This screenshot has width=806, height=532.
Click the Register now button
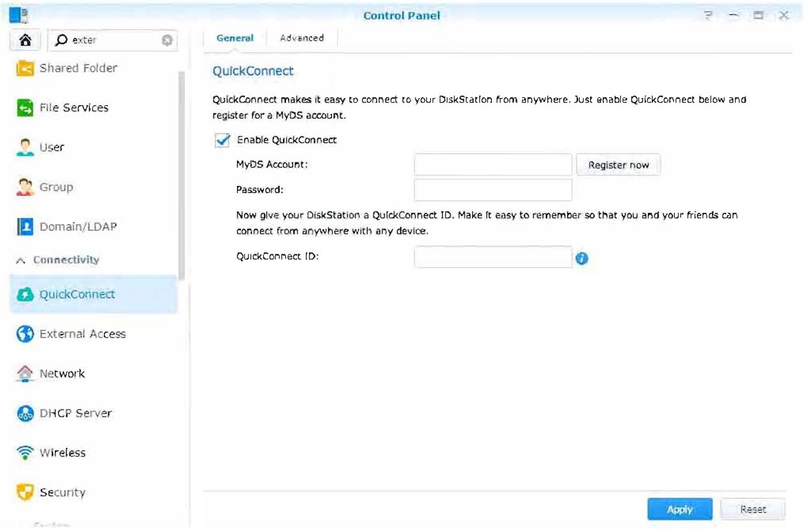pos(619,165)
